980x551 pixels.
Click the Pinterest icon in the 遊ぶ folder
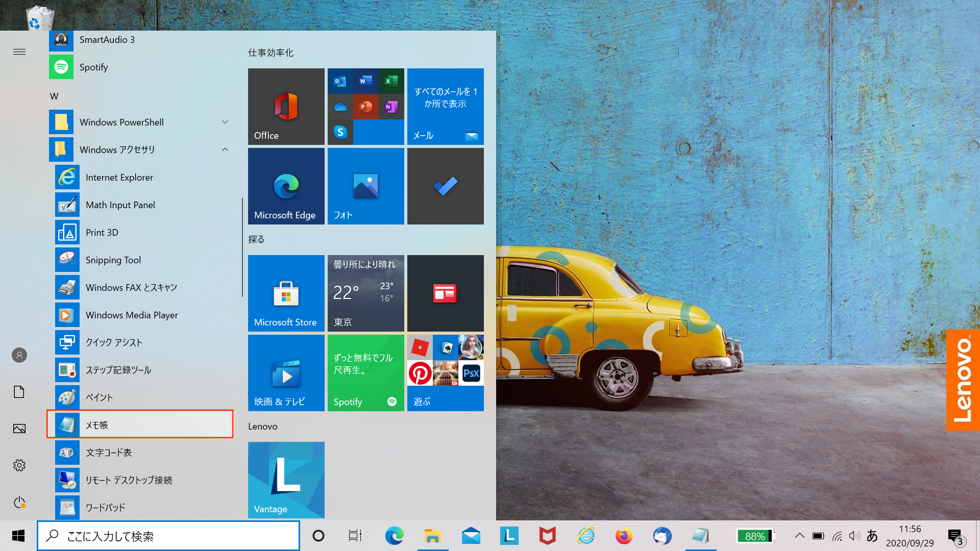[x=420, y=373]
